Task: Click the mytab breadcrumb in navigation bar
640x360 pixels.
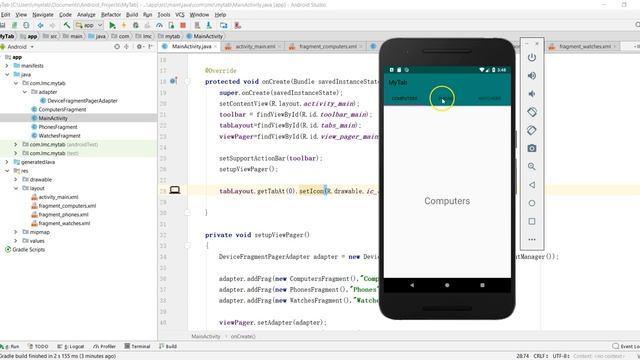Action: point(169,36)
